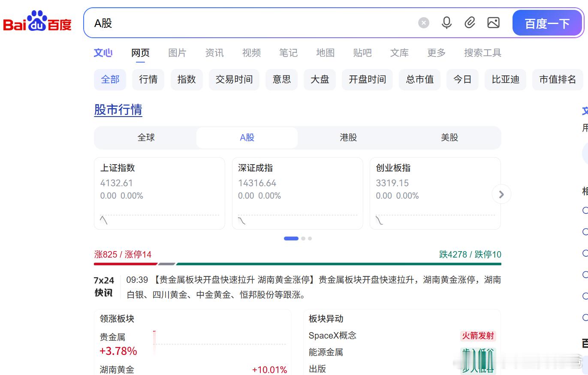Clear the search box text
This screenshot has width=588, height=375.
[x=424, y=23]
